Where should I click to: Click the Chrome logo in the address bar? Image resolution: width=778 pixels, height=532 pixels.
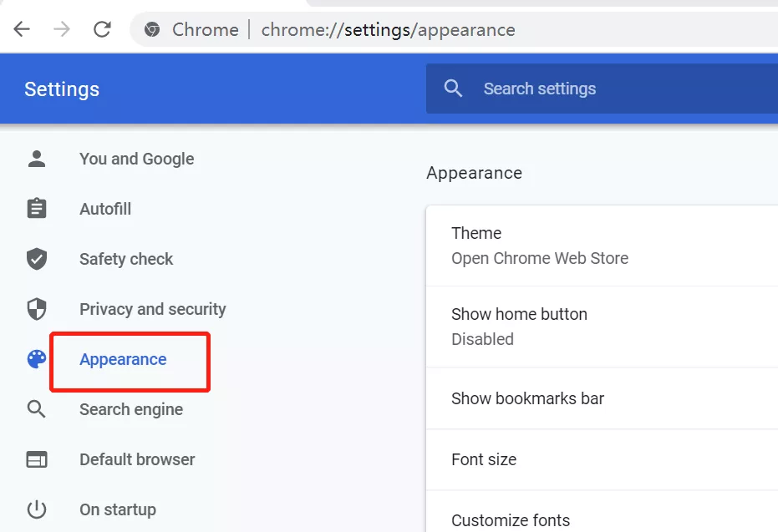[x=152, y=30]
